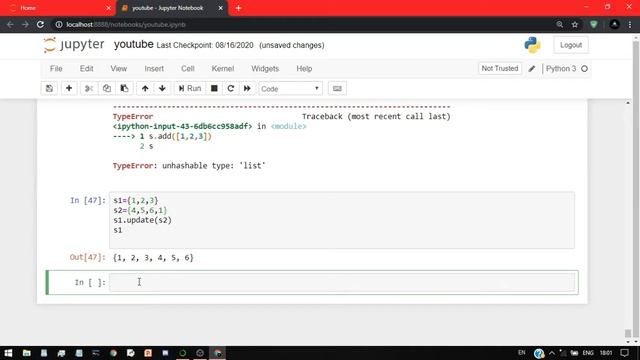
Task: Show hidden system tray icons chevron
Action: click(552, 353)
